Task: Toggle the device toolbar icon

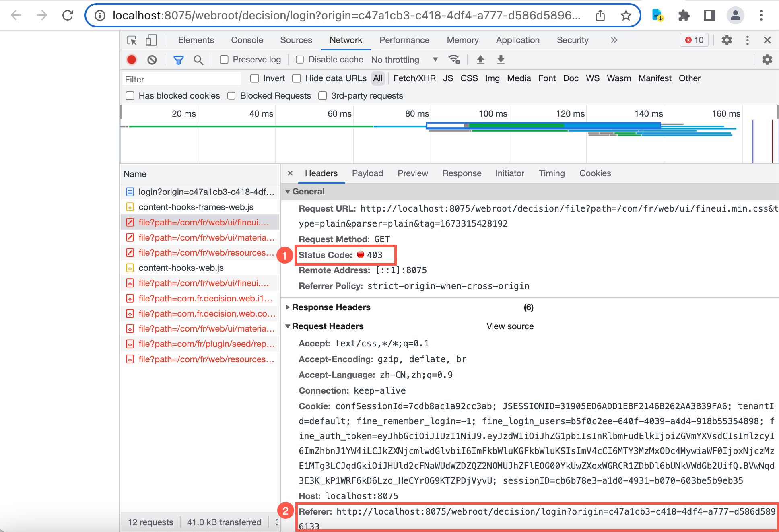Action: pyautogui.click(x=151, y=40)
